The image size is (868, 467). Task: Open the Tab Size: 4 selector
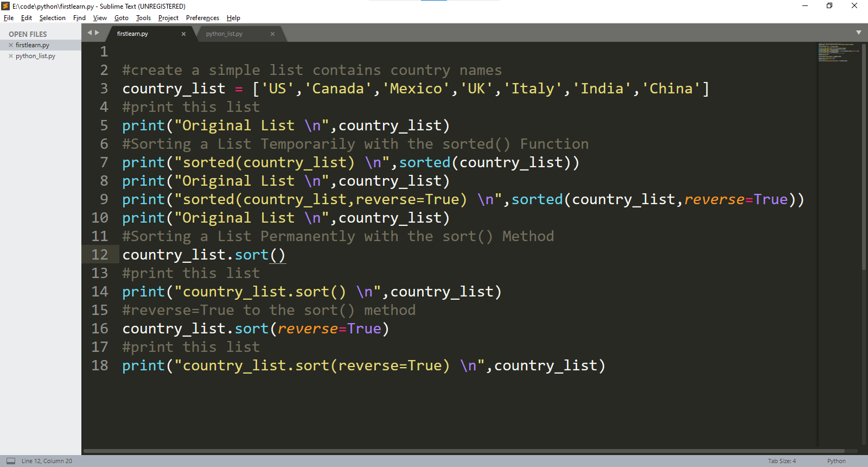[x=782, y=461]
